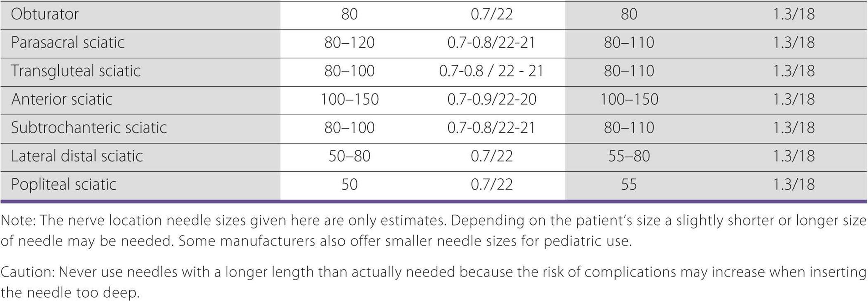Click the Obturator row label
The height and width of the screenshot is (301, 868).
(x=45, y=14)
